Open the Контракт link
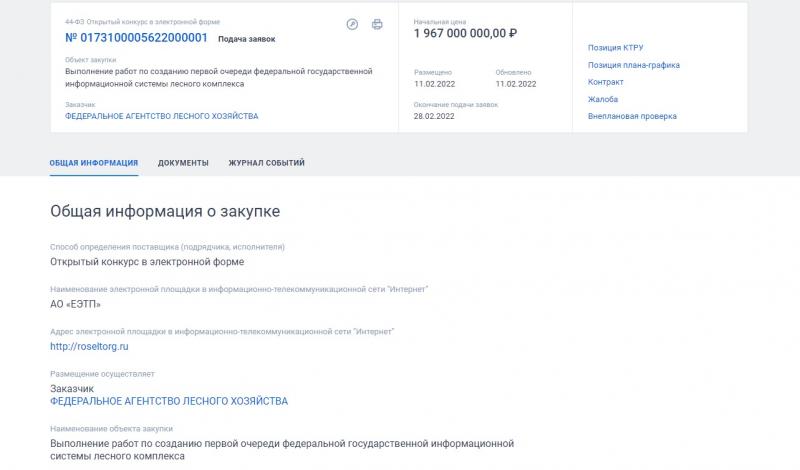This screenshot has width=800, height=470. tap(606, 82)
